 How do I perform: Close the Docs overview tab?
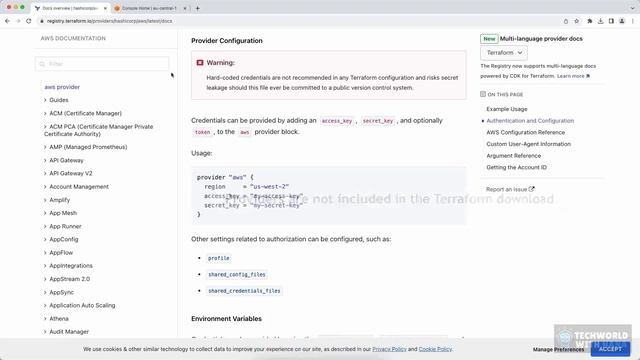coord(105,8)
